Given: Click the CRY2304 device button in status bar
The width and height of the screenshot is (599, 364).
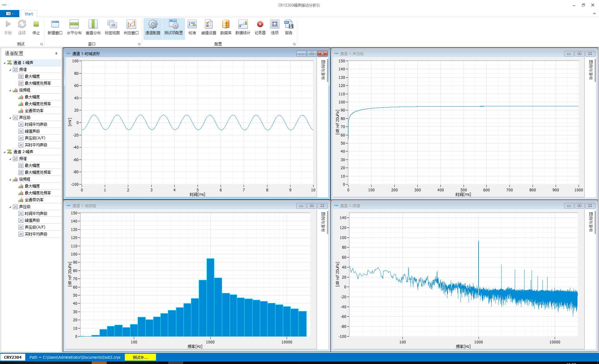Looking at the screenshot, I should pos(13,357).
